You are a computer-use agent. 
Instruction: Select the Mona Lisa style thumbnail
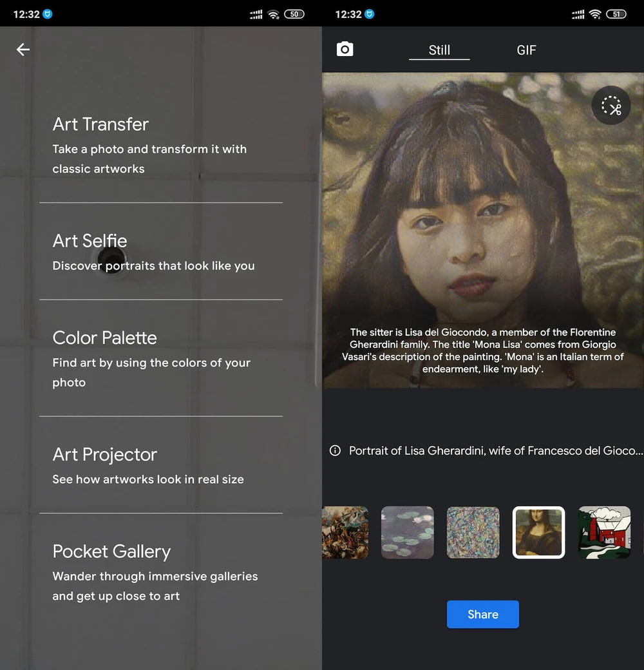tap(538, 532)
